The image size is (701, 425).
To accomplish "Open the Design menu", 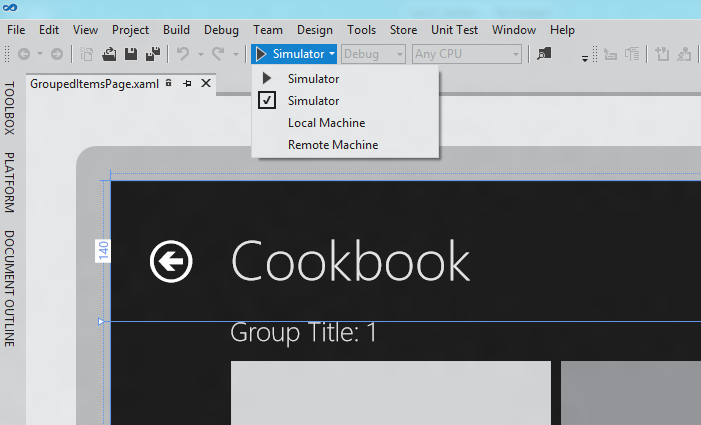I will (315, 30).
